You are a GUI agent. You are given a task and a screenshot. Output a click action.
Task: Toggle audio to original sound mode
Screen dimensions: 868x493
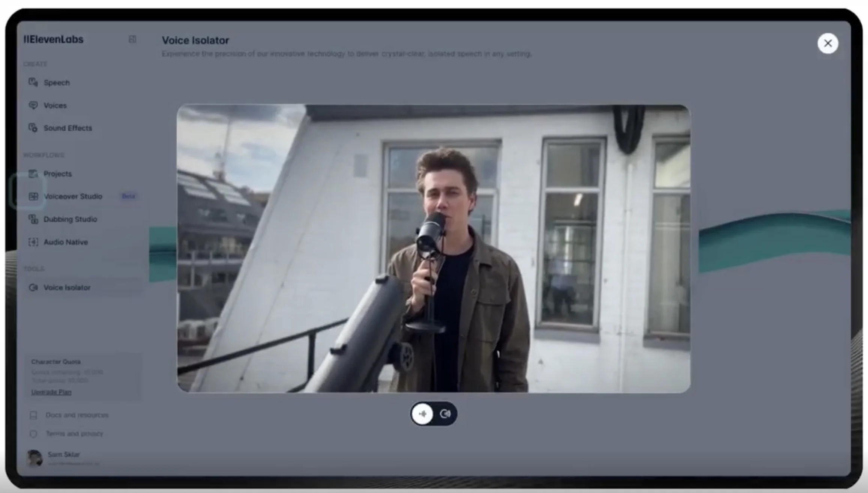(x=422, y=413)
